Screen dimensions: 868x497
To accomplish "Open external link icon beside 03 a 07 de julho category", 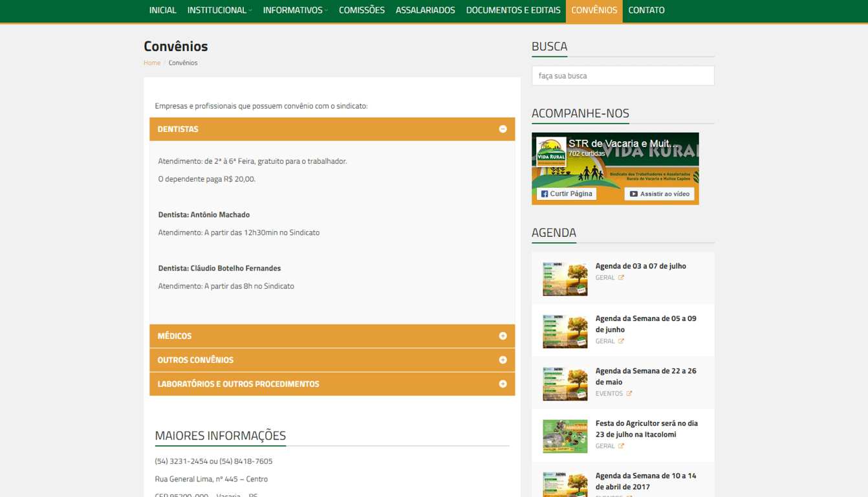I will pyautogui.click(x=621, y=278).
